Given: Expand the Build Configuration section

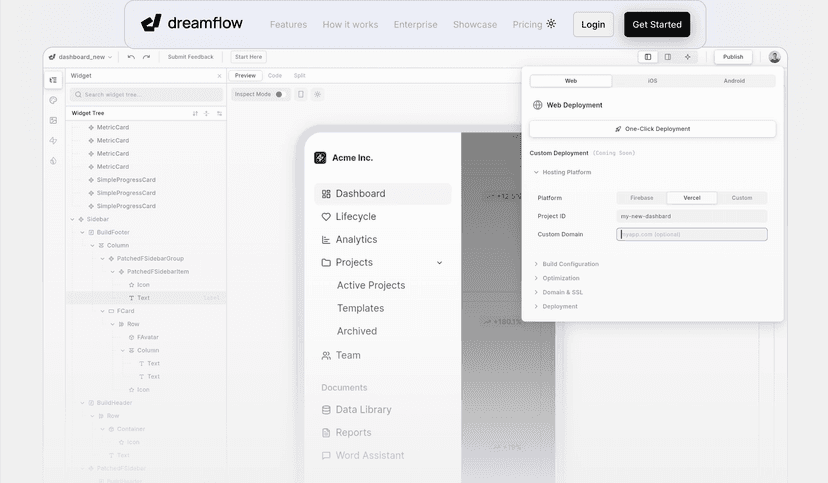Looking at the screenshot, I should coord(570,264).
